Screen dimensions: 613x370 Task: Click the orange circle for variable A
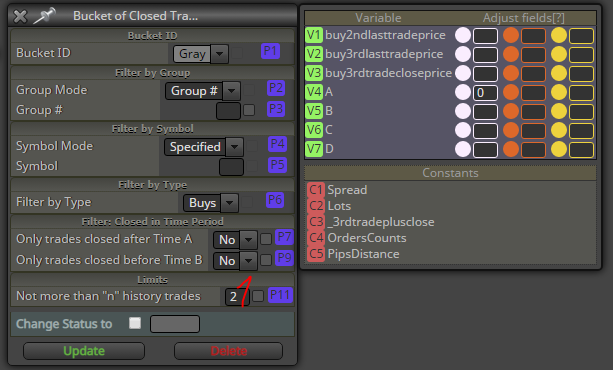511,92
